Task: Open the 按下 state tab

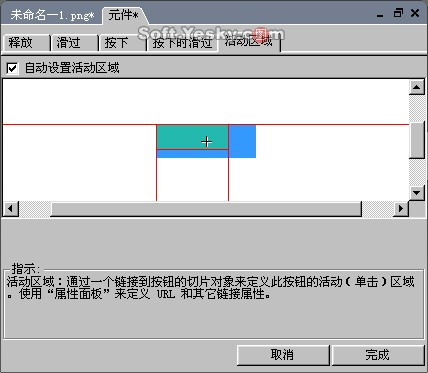Action: [x=123, y=43]
